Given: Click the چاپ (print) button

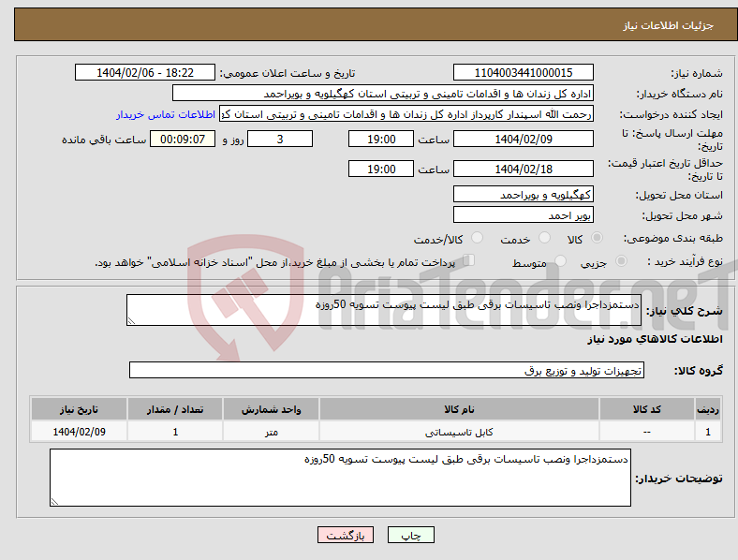Looking at the screenshot, I should point(410,535).
